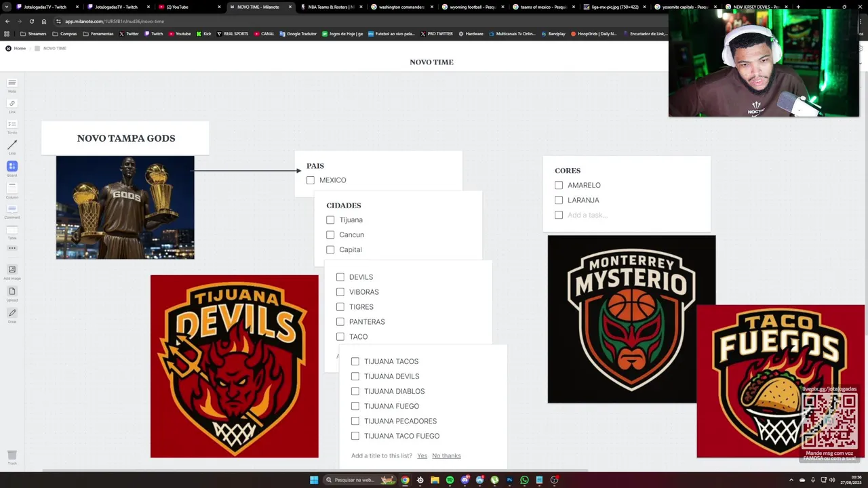Open more tools ellipsis in sidebar
The width and height of the screenshot is (868, 488).
pyautogui.click(x=12, y=248)
